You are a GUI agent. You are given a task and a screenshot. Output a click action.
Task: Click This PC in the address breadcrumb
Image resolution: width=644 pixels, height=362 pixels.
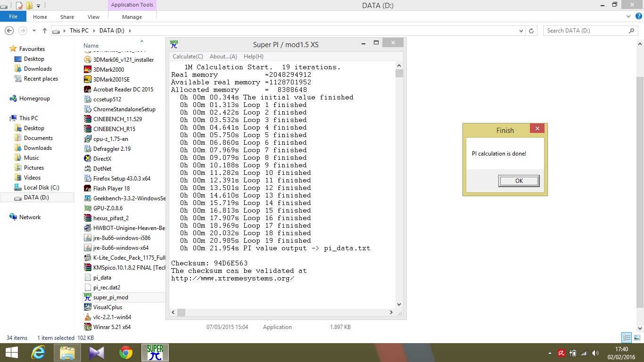point(79,31)
